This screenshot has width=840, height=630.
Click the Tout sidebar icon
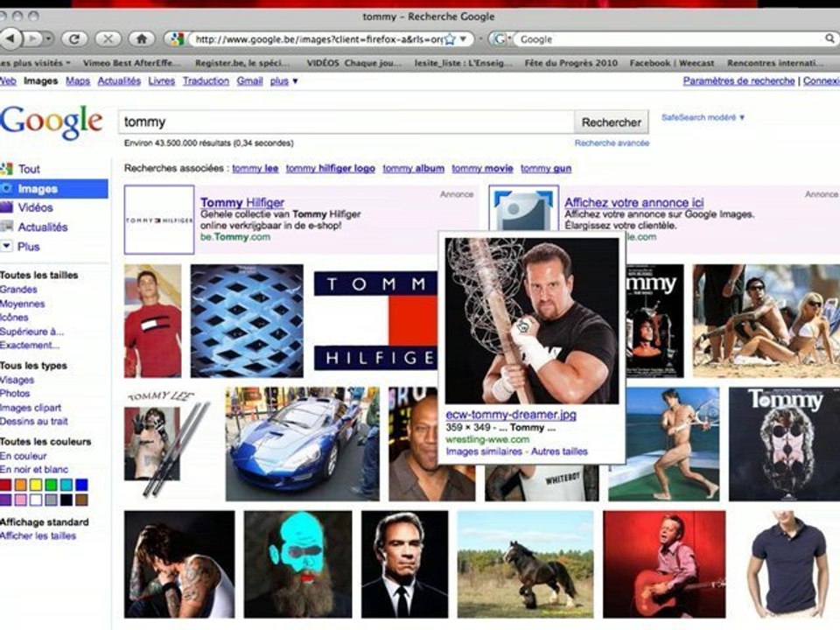click(x=7, y=169)
